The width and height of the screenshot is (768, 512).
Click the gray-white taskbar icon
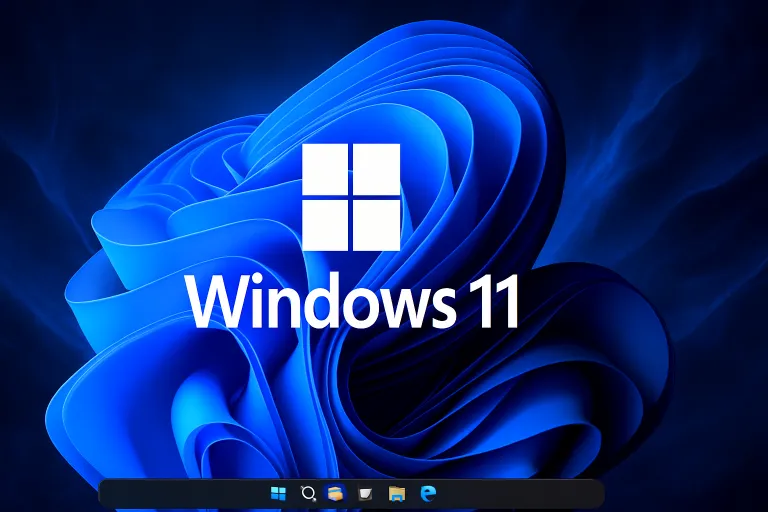point(365,493)
